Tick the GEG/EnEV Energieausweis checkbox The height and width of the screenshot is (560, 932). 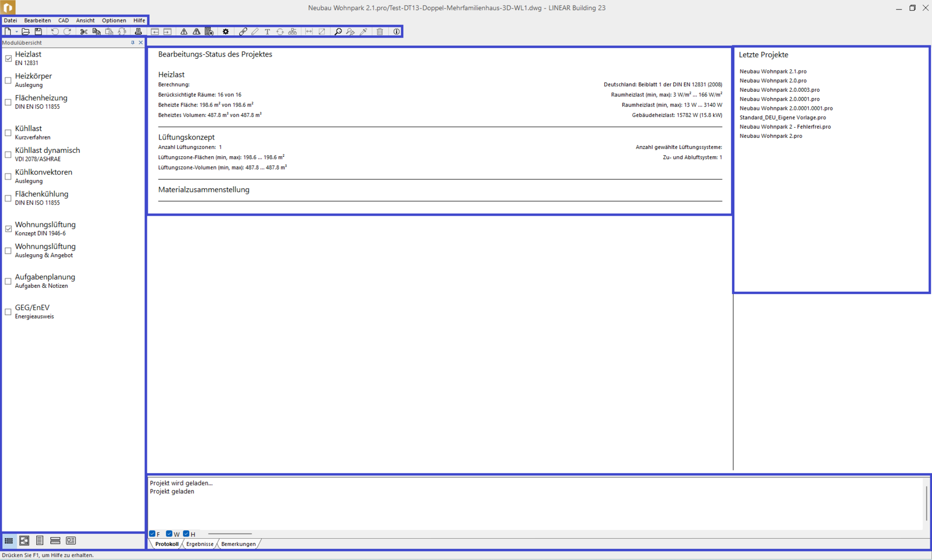pos(8,312)
